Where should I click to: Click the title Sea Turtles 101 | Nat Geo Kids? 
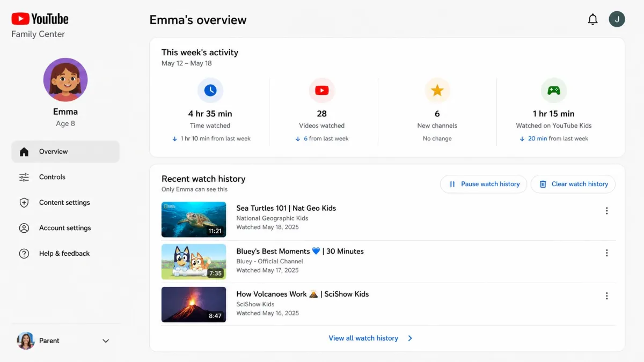click(x=286, y=208)
